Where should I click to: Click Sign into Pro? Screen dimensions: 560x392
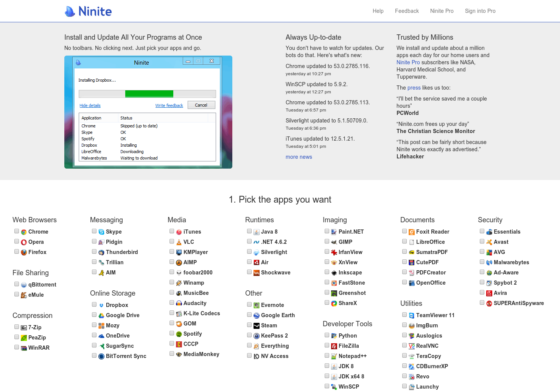pyautogui.click(x=480, y=11)
